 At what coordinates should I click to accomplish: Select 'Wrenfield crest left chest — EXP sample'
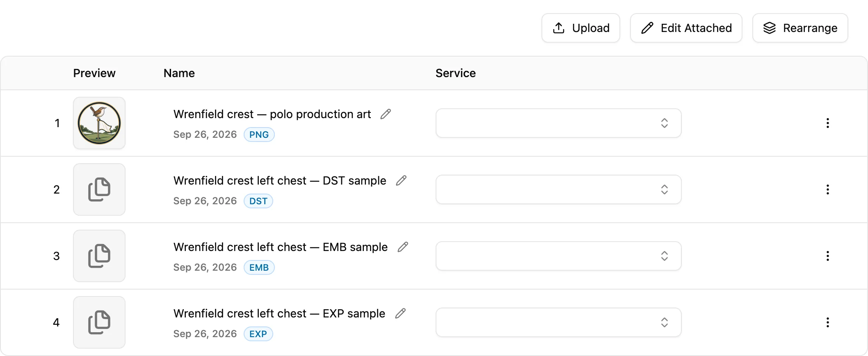279,313
